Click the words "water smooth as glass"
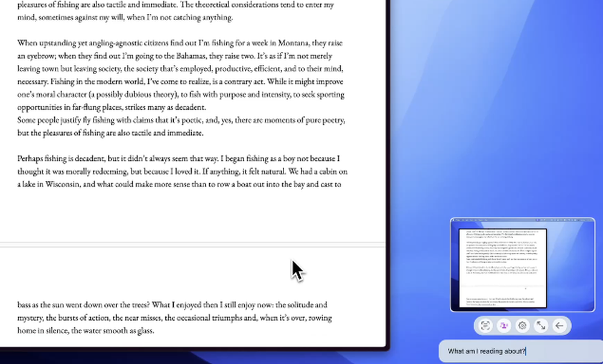Viewport: 603px width, 364px height. click(x=118, y=330)
